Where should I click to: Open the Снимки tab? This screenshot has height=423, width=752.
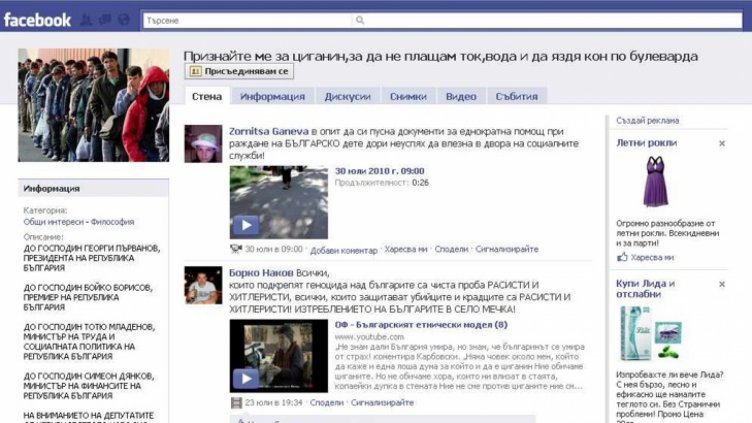(x=408, y=96)
